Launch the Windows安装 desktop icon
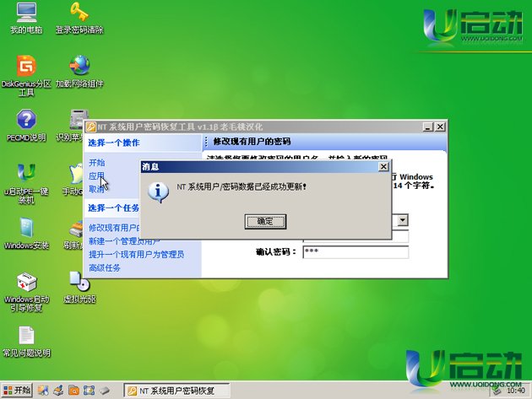Screen dimensions: 532x399 (26, 228)
